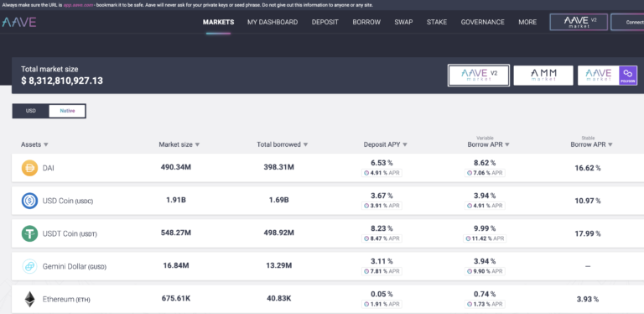Select the AAVE V2 market card
Image resolution: width=644 pixels, height=314 pixels.
pyautogui.click(x=479, y=76)
